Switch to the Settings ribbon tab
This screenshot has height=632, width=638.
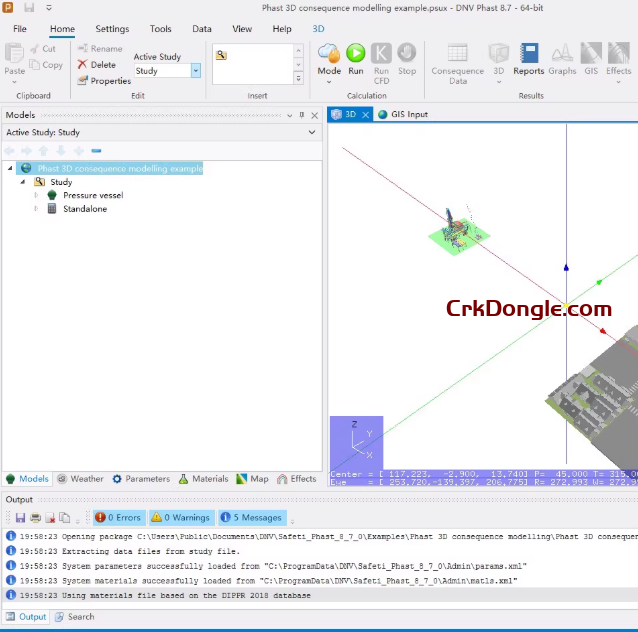[x=112, y=29]
